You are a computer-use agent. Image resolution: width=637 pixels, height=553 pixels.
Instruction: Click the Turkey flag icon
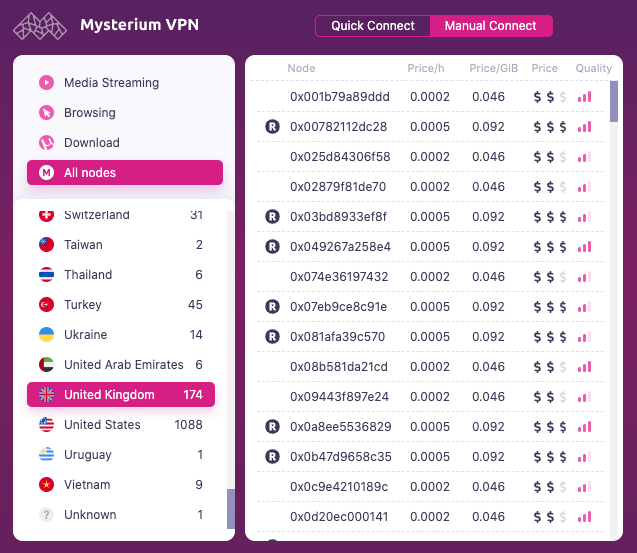tap(46, 305)
